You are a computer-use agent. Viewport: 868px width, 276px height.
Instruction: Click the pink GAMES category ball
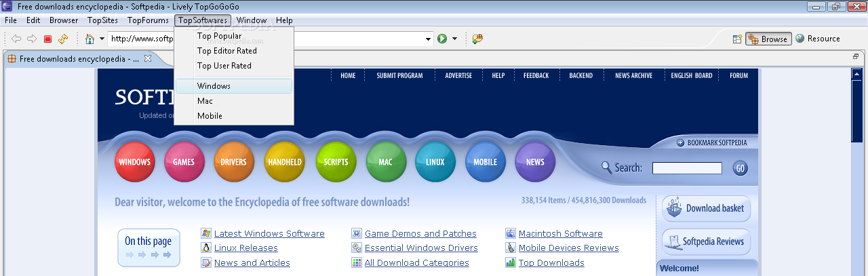tap(184, 162)
